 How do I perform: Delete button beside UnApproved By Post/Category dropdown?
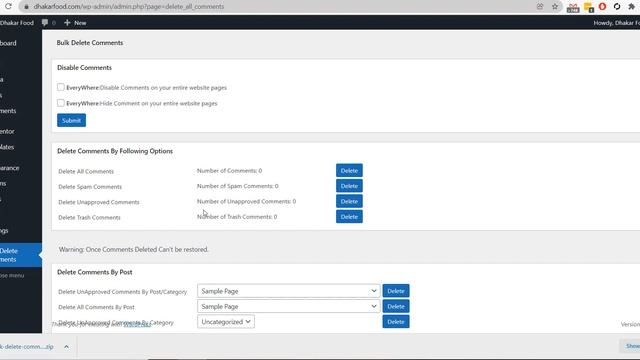(396, 291)
